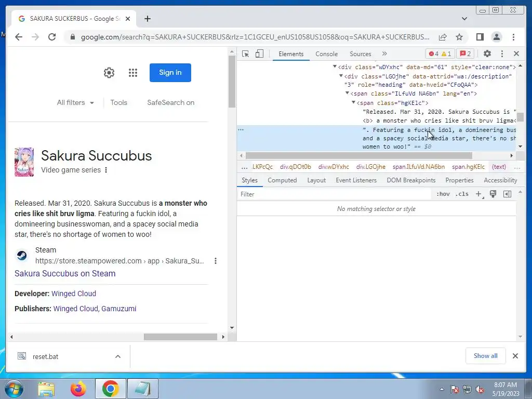The image size is (532, 399).
Task: Click the styles Filter input field
Action: (334, 194)
